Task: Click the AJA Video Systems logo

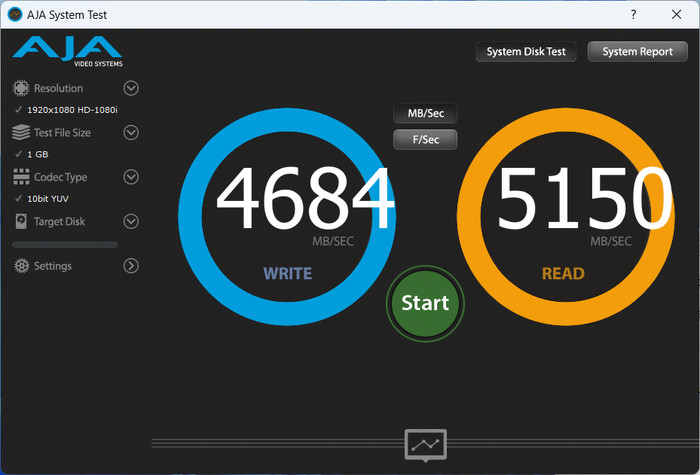Action: 67,51
